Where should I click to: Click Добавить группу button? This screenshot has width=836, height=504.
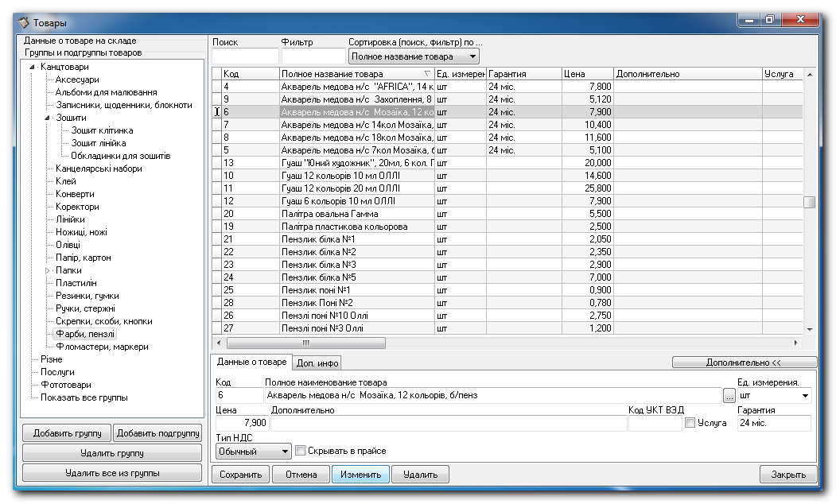67,433
